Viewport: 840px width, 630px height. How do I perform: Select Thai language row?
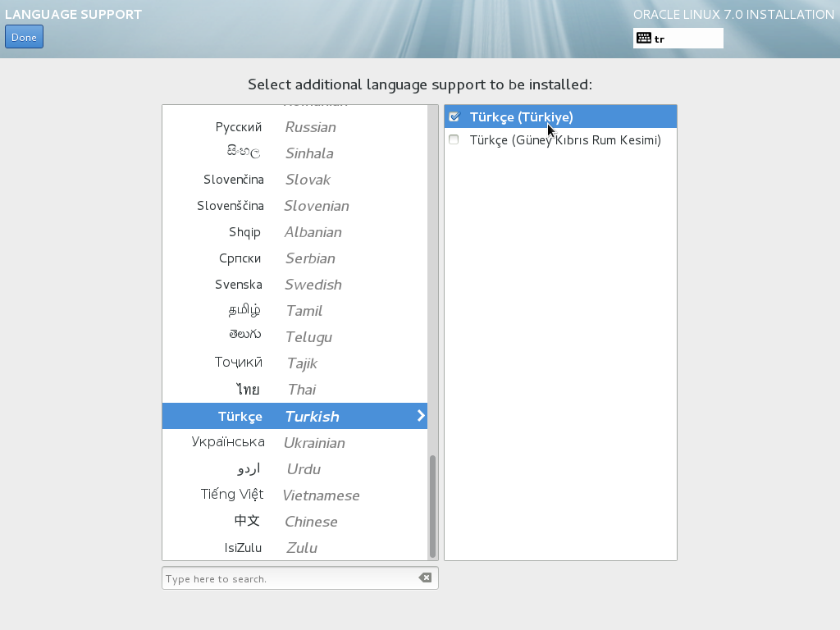point(294,390)
